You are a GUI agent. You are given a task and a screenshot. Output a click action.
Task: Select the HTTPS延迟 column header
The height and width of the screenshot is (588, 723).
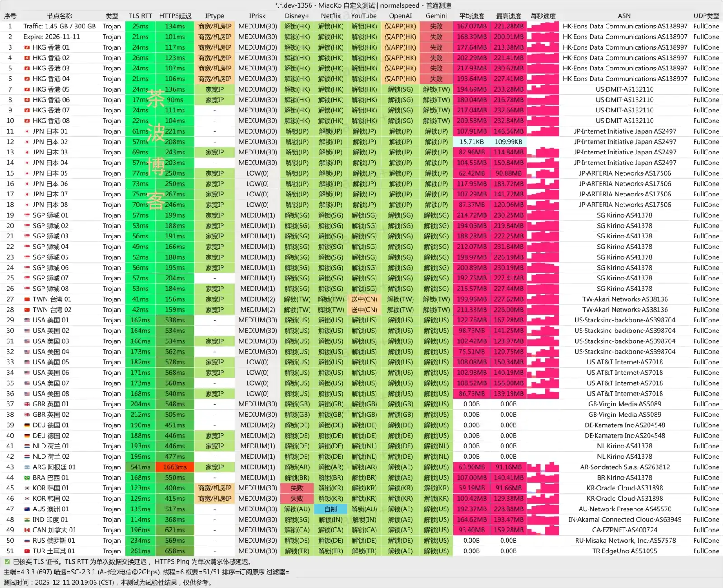175,16
